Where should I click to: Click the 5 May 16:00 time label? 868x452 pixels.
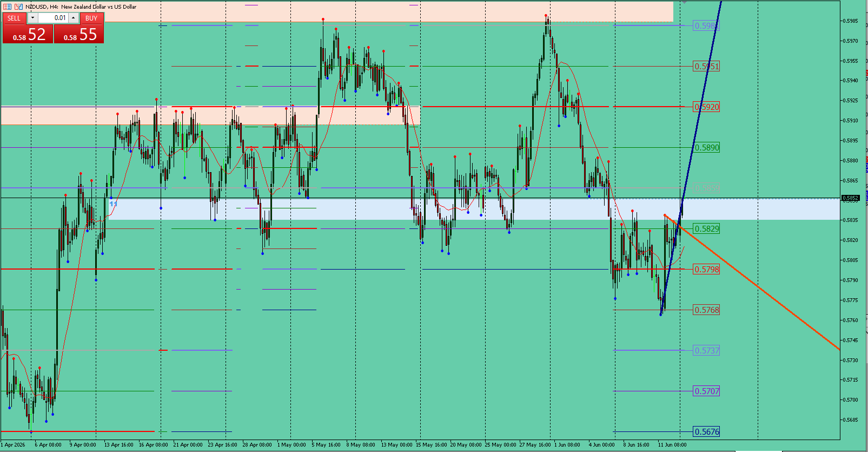(326, 445)
